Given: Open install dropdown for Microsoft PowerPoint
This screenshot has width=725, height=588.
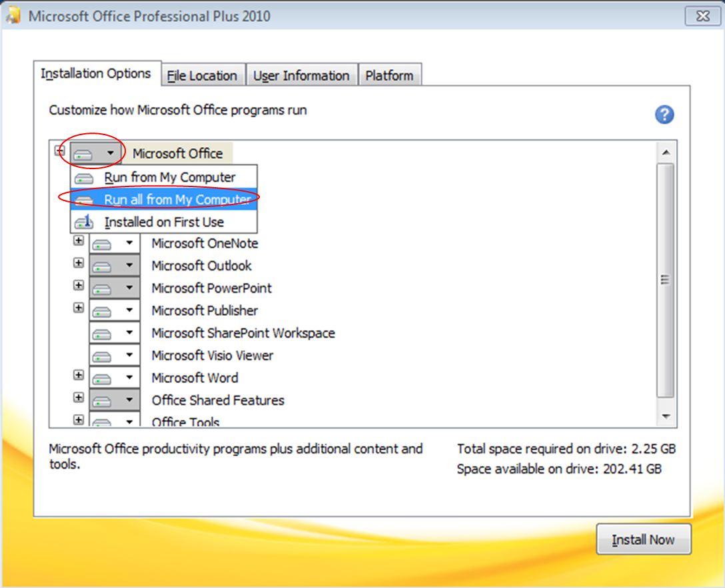Looking at the screenshot, I should click(x=115, y=288).
